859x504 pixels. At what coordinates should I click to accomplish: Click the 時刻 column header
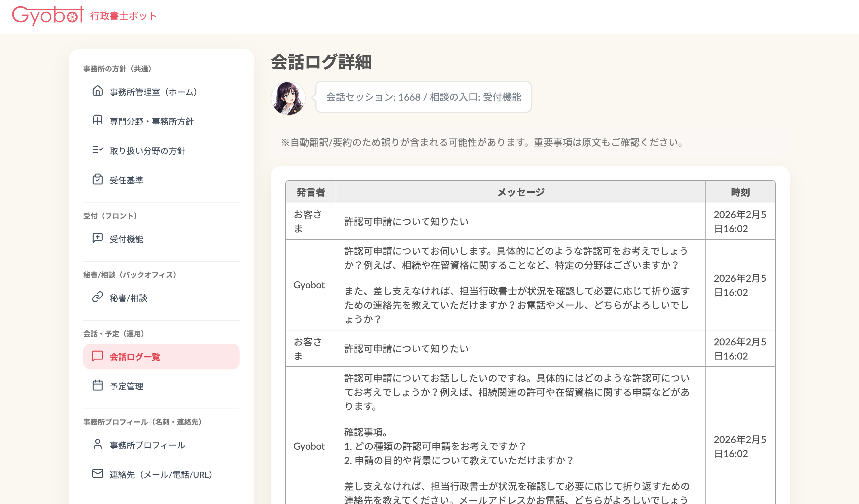tap(740, 192)
